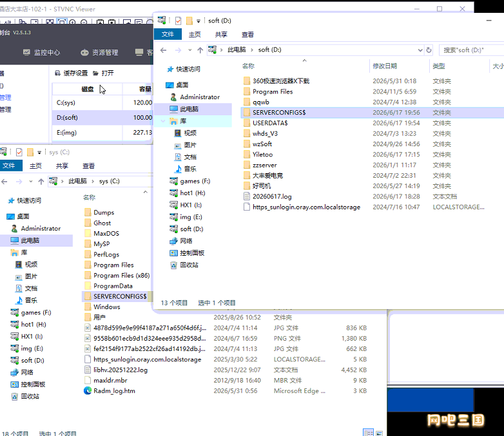The width and height of the screenshot is (504, 436).
Task: Expand address bar history dropdown in soft (D:)
Action: click(420, 50)
